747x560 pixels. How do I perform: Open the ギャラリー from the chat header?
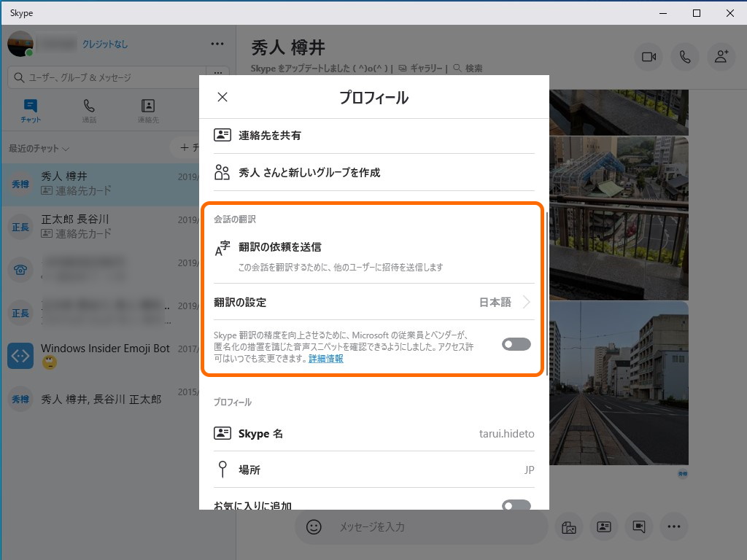[x=425, y=65]
